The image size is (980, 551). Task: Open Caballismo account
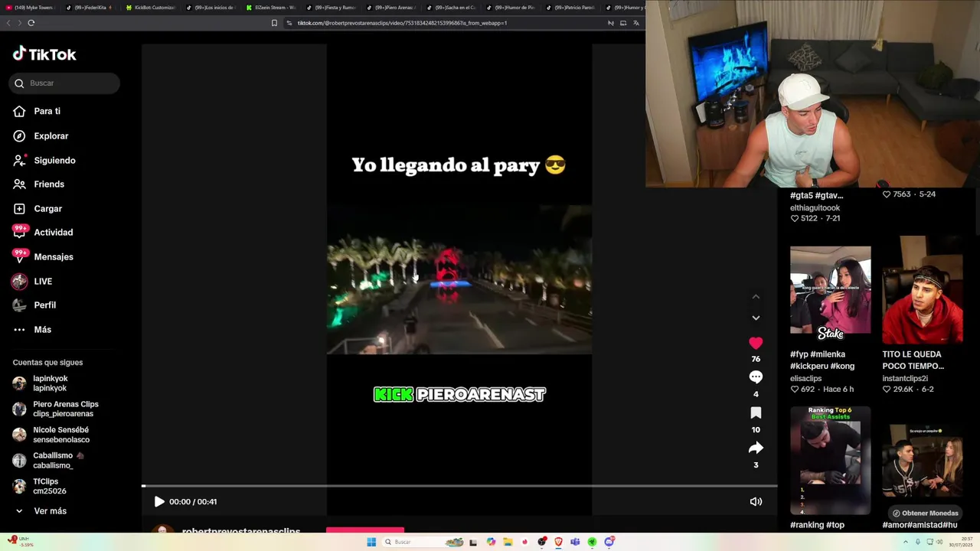coord(48,460)
